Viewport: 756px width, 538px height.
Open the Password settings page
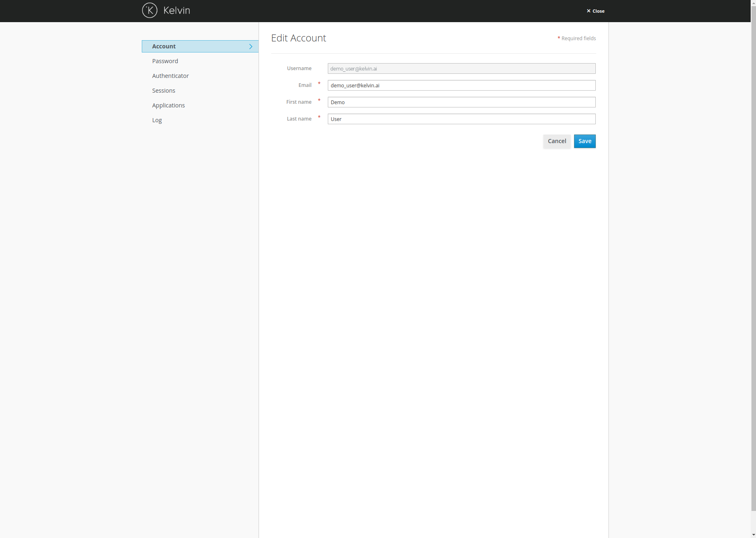tap(165, 61)
